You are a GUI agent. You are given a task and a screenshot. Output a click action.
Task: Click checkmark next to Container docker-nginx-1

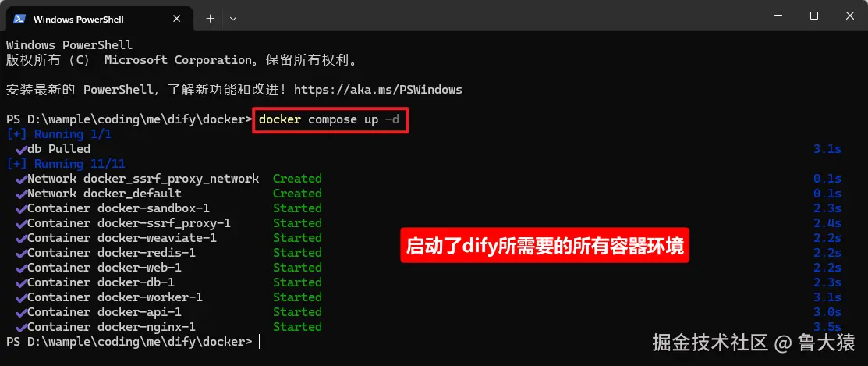click(x=21, y=327)
